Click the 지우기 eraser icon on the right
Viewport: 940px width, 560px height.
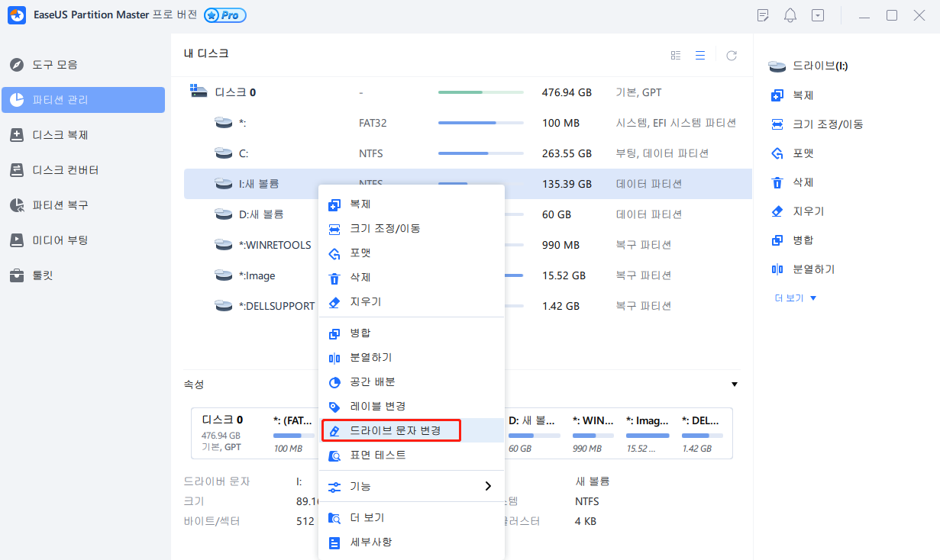click(777, 211)
